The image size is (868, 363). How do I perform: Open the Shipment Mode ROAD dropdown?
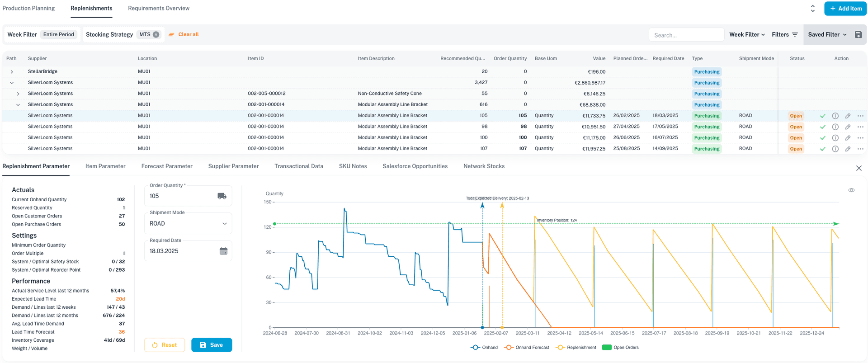click(x=188, y=224)
